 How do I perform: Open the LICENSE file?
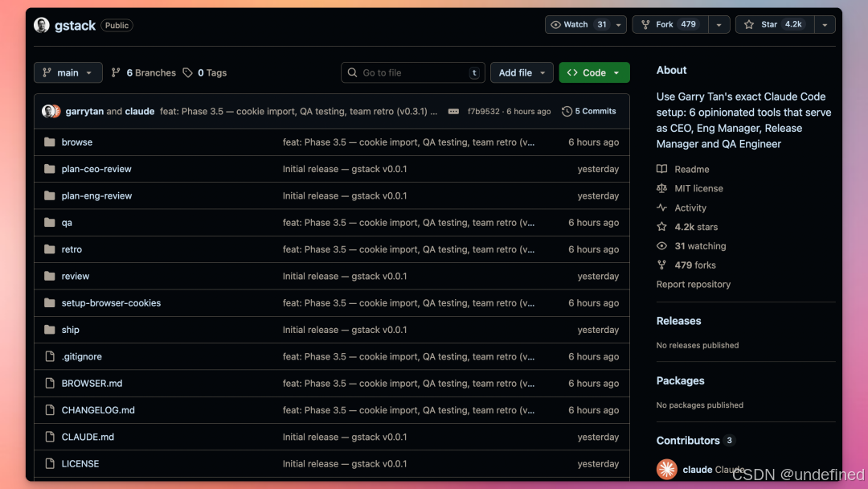80,463
